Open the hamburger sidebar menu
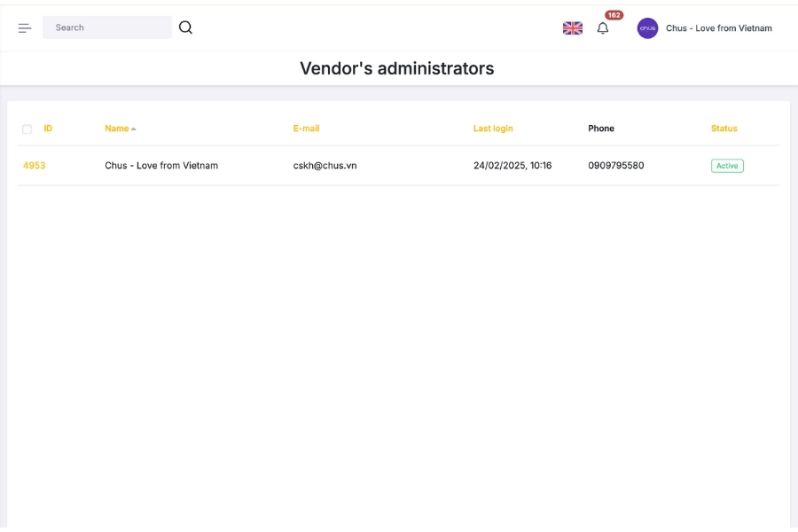 [x=25, y=28]
